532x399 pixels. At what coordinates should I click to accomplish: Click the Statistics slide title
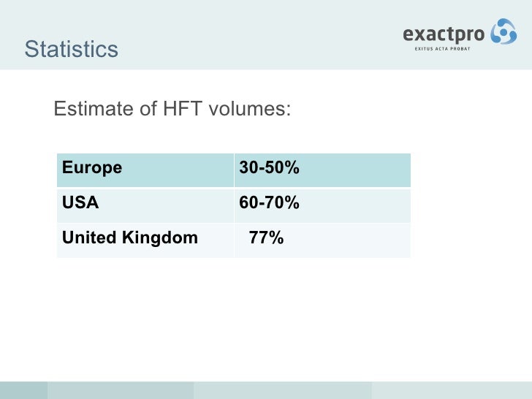[72, 49]
